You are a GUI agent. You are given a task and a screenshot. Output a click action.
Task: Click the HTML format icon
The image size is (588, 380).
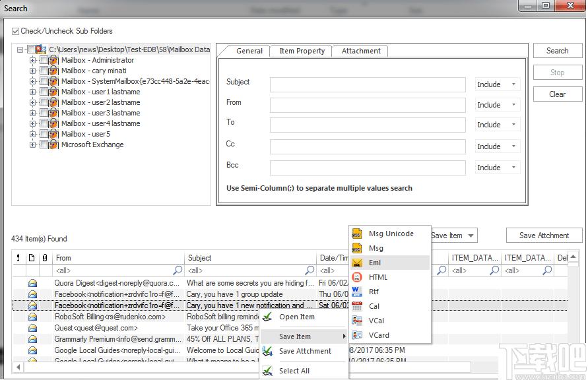pos(356,277)
